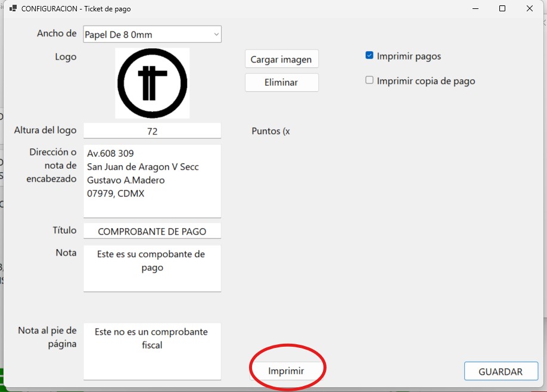Click the Altura del logo field showing 72
547x392 pixels.
pos(152,131)
